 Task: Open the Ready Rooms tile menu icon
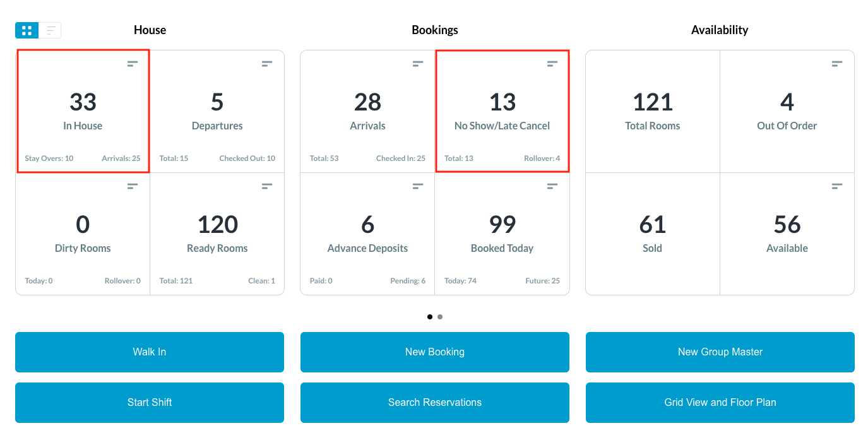pos(267,186)
